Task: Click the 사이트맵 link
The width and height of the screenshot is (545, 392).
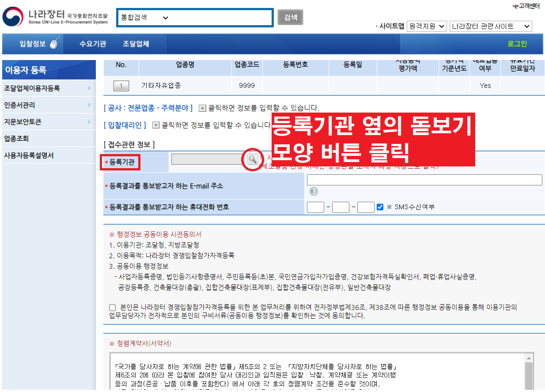Action: 391,26
